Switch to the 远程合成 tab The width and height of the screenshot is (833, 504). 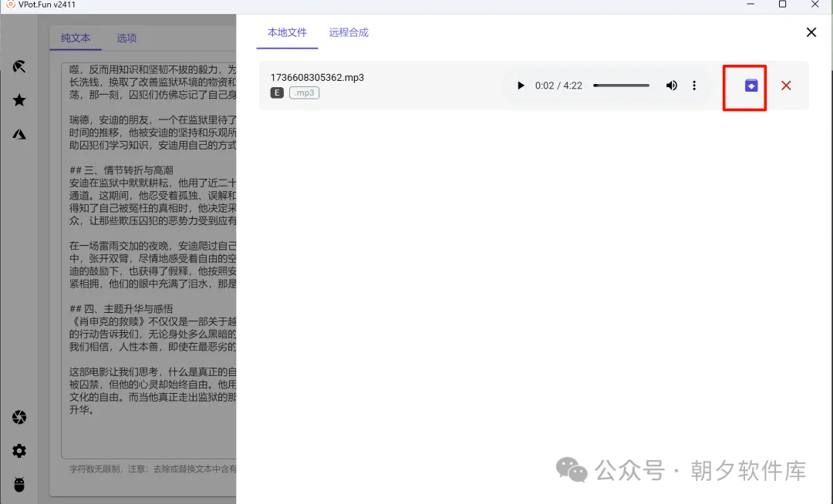point(348,32)
